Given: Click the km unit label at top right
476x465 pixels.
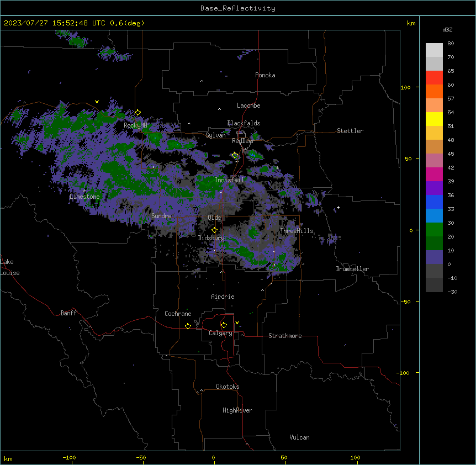Looking at the screenshot, I should click(411, 23).
